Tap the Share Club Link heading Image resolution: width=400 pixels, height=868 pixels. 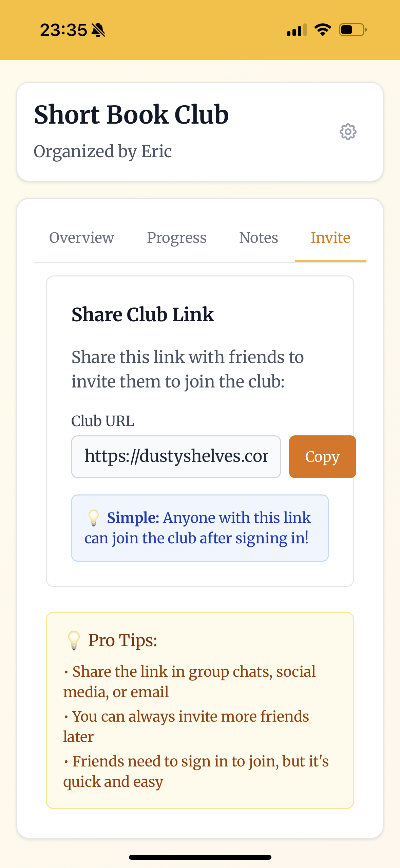coord(142,314)
